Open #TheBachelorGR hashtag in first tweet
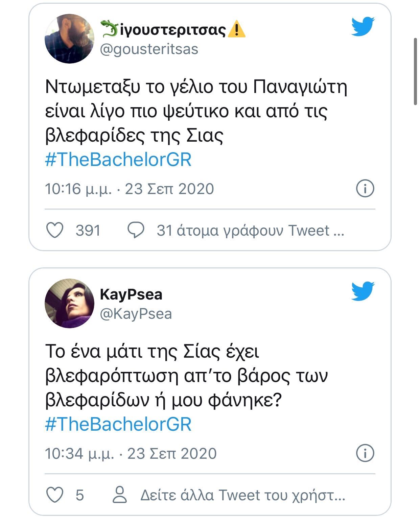 click(x=118, y=160)
